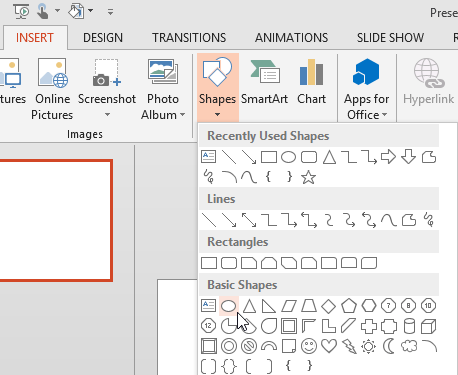Screen dimensions: 458x375
Task: Select the Down Arrow in Recently Used Shapes
Action: pos(408,157)
